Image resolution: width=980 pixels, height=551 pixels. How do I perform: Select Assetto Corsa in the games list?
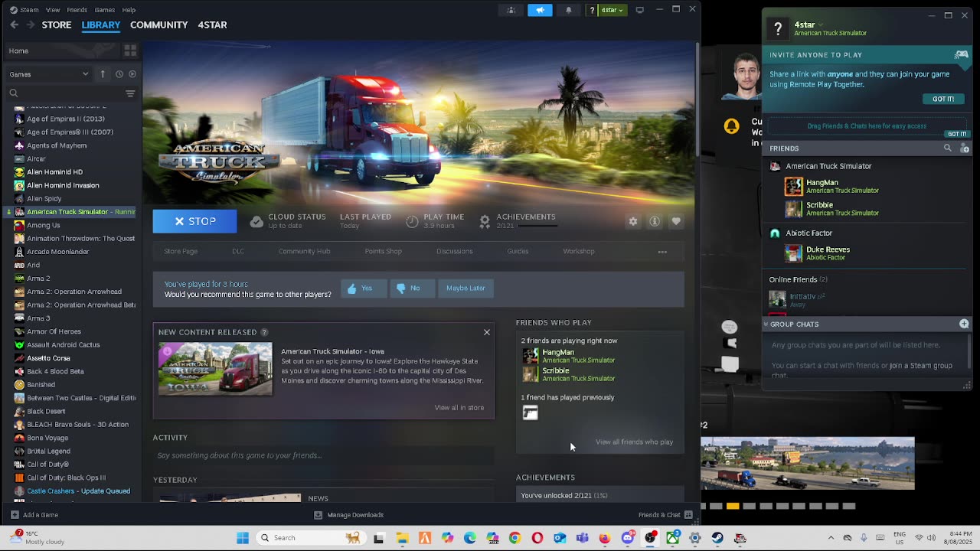pos(48,358)
